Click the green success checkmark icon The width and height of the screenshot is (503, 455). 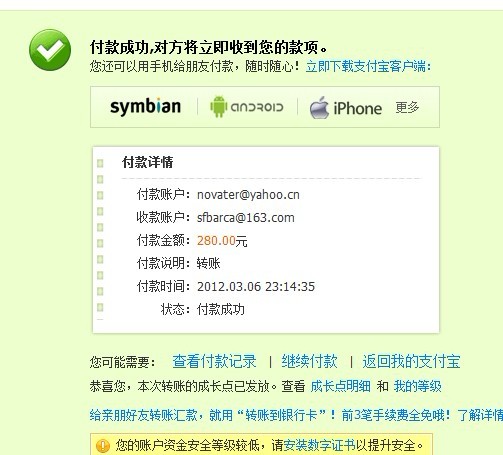point(50,50)
